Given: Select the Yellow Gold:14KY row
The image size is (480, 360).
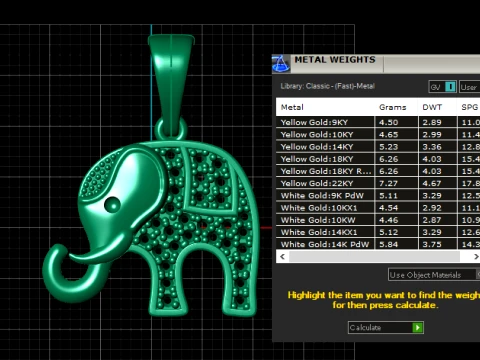Looking at the screenshot, I should tap(378, 147).
